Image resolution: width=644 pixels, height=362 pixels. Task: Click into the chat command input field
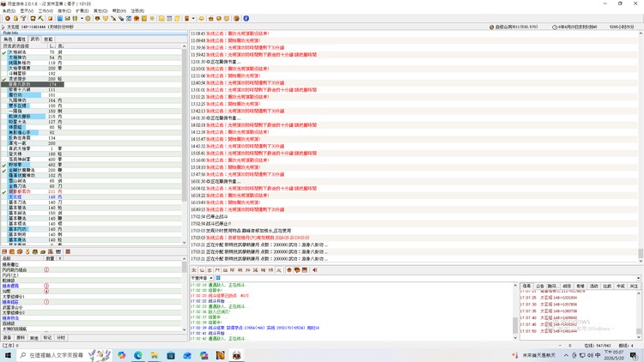click(427, 278)
